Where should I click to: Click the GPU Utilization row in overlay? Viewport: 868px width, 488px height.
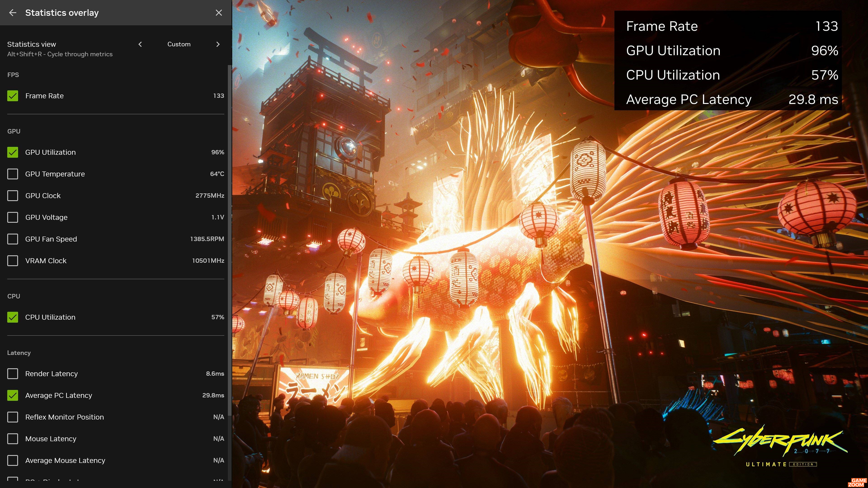coord(732,51)
